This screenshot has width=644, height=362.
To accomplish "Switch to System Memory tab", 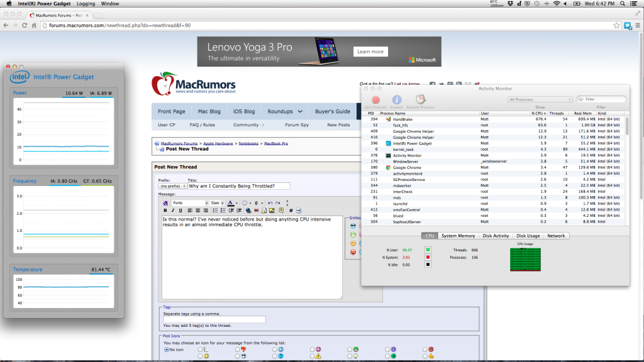I will pos(458,236).
